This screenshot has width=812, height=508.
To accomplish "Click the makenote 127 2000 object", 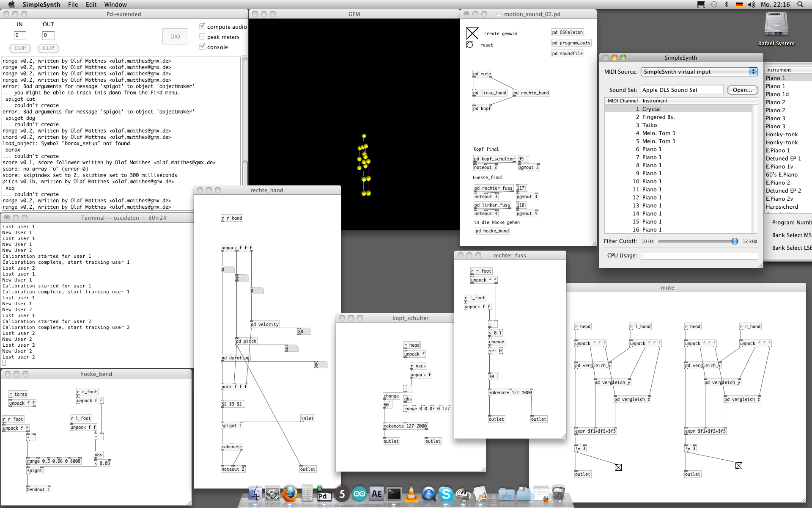I will click(406, 426).
